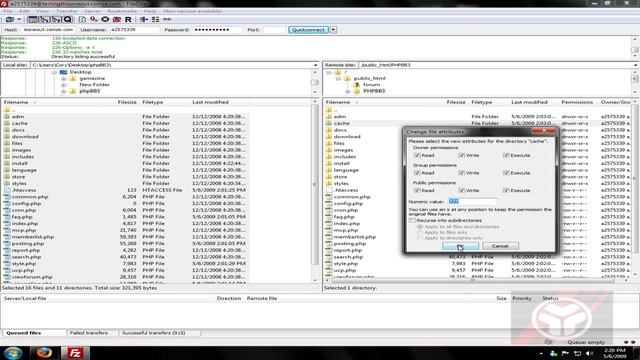640x360 pixels.
Task: Toggle the local directory tree icon
Action: (x=44, y=19)
